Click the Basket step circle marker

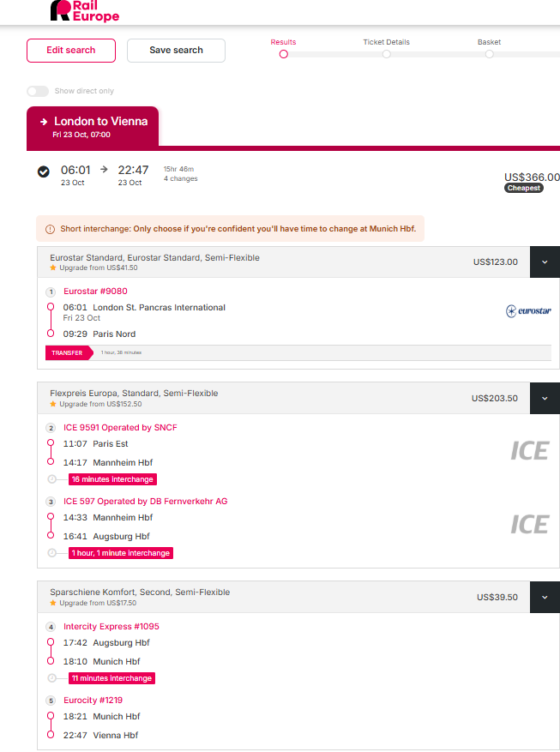click(x=489, y=54)
